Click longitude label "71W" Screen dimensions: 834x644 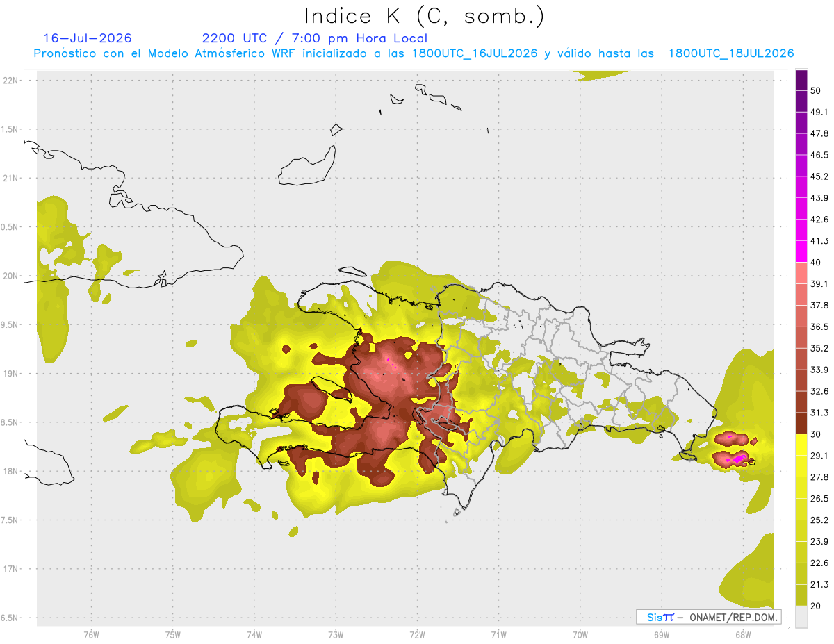(498, 635)
